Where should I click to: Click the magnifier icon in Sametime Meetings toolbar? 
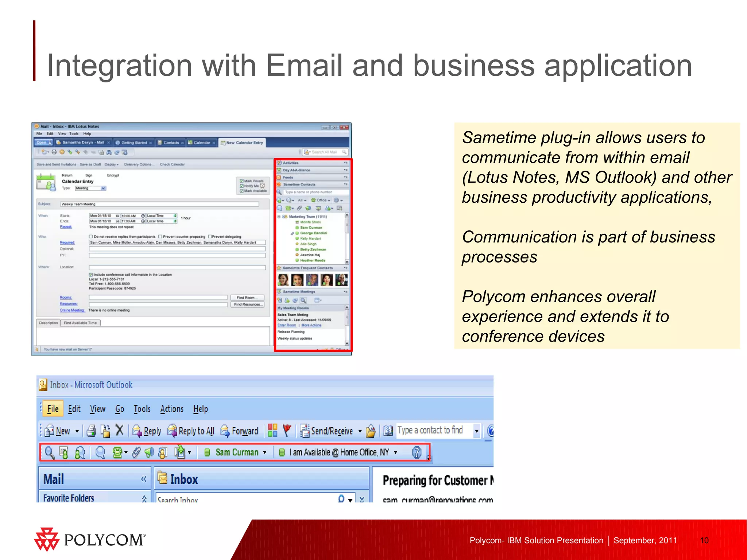(303, 300)
